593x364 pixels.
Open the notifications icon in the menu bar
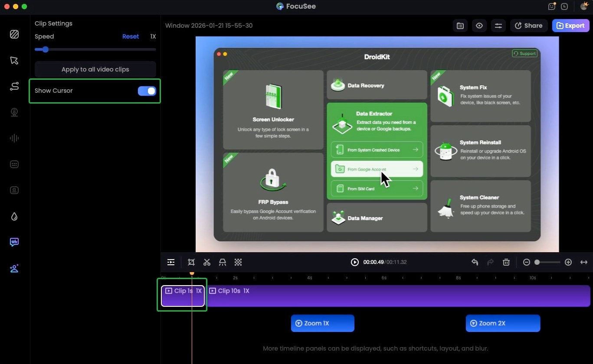[551, 6]
